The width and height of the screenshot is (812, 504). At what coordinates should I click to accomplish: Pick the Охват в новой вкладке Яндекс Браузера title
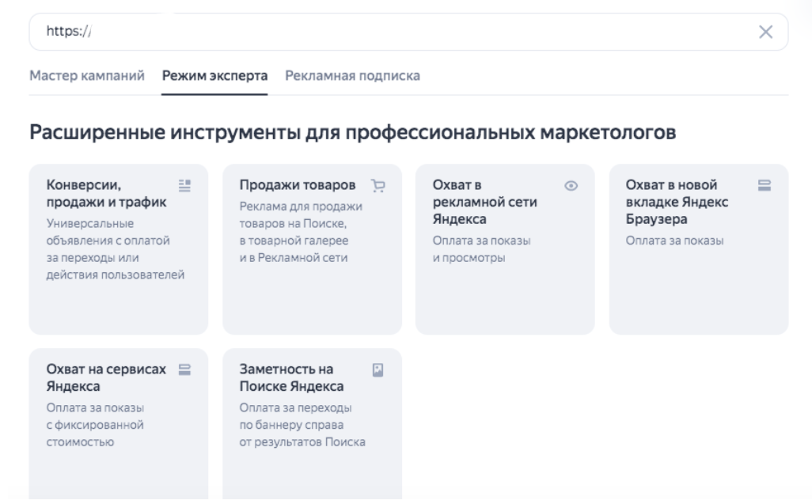(677, 202)
